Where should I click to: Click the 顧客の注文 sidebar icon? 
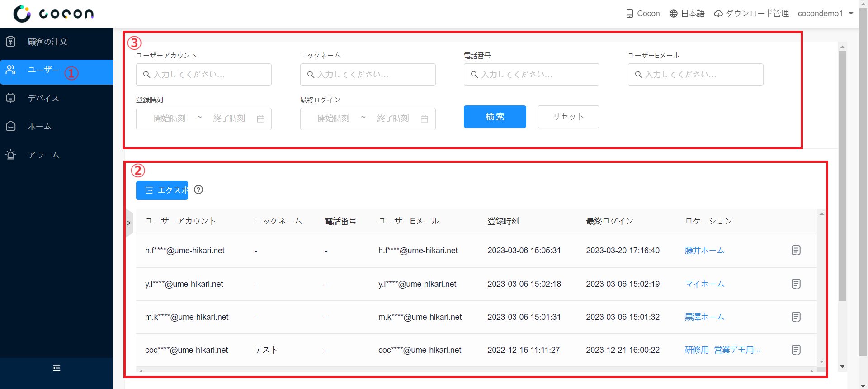(11, 42)
